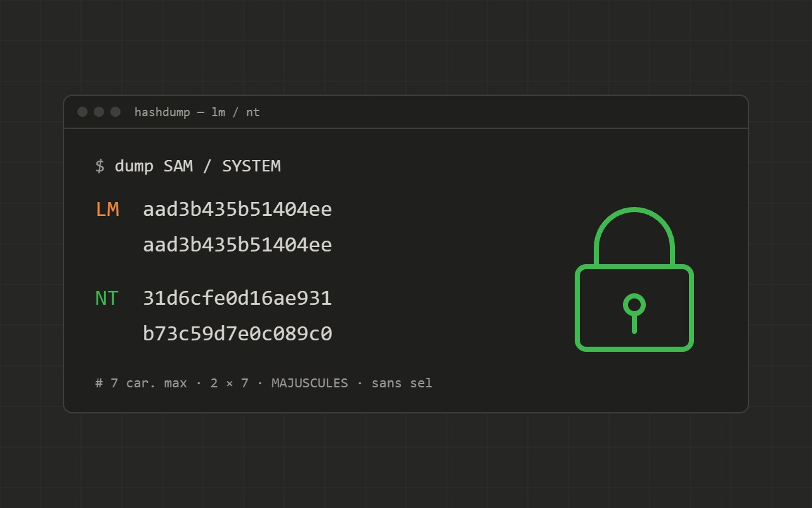Click the first window control dot
The image size is (812, 508).
pos(82,112)
